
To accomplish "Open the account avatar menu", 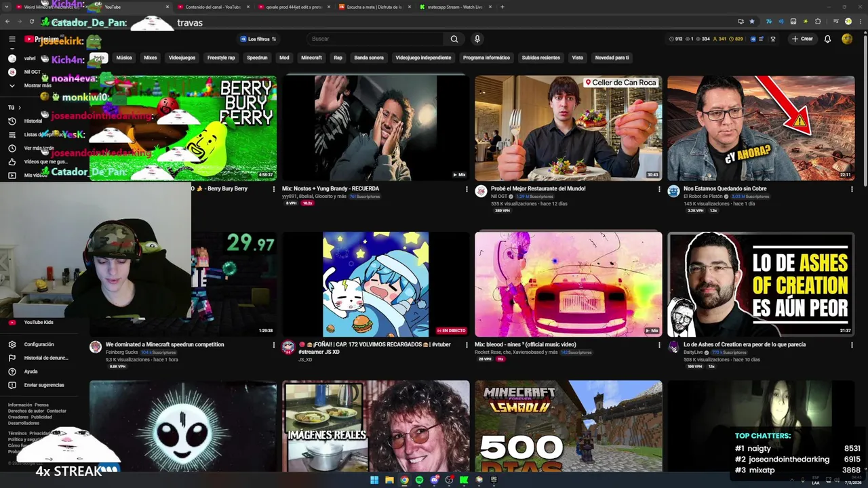I will (847, 39).
